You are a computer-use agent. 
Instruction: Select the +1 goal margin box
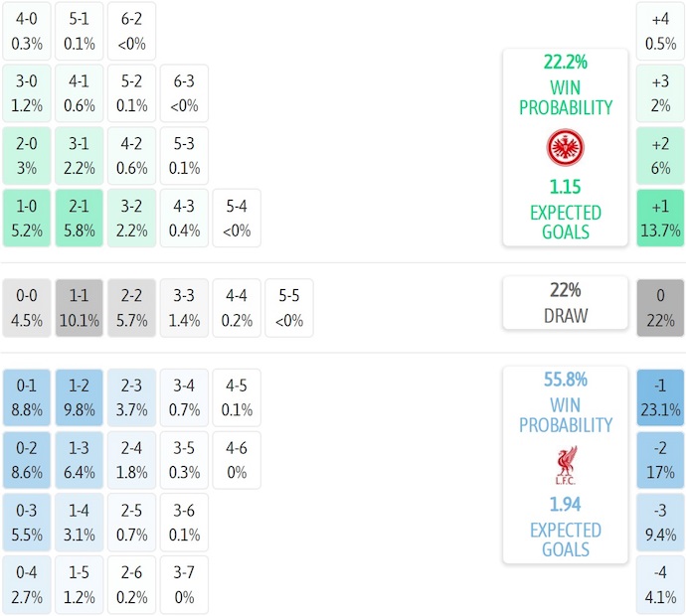(660, 218)
